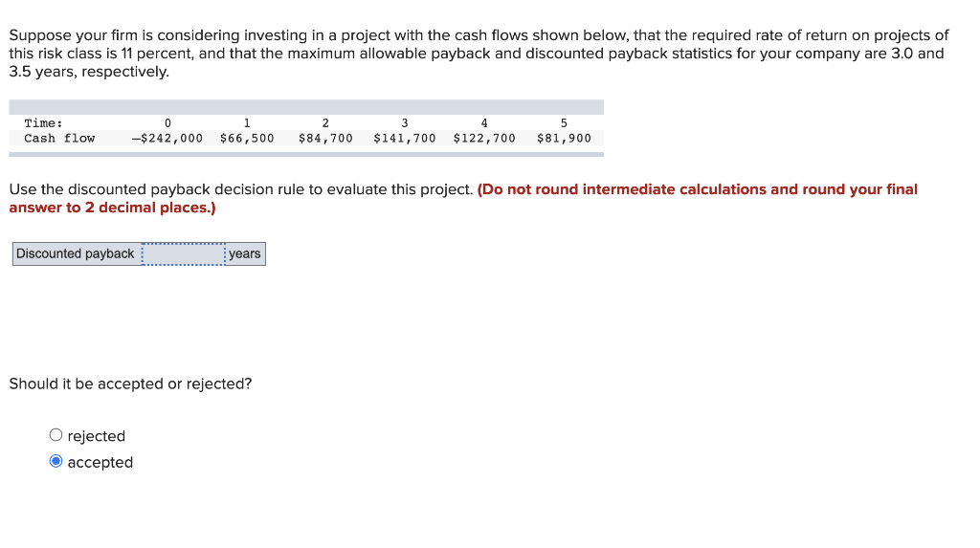Screen dimensions: 980x548
Task: Click the accepted option label
Action: coord(100,462)
